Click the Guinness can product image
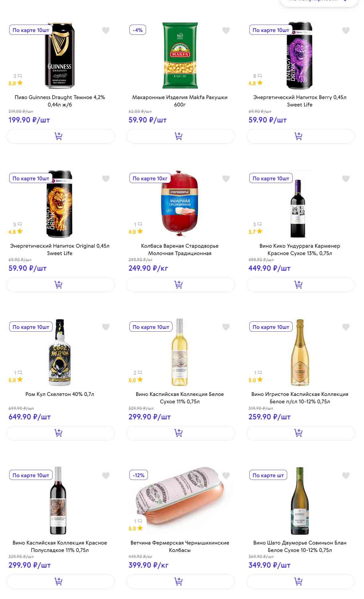364x599 pixels. (60, 55)
